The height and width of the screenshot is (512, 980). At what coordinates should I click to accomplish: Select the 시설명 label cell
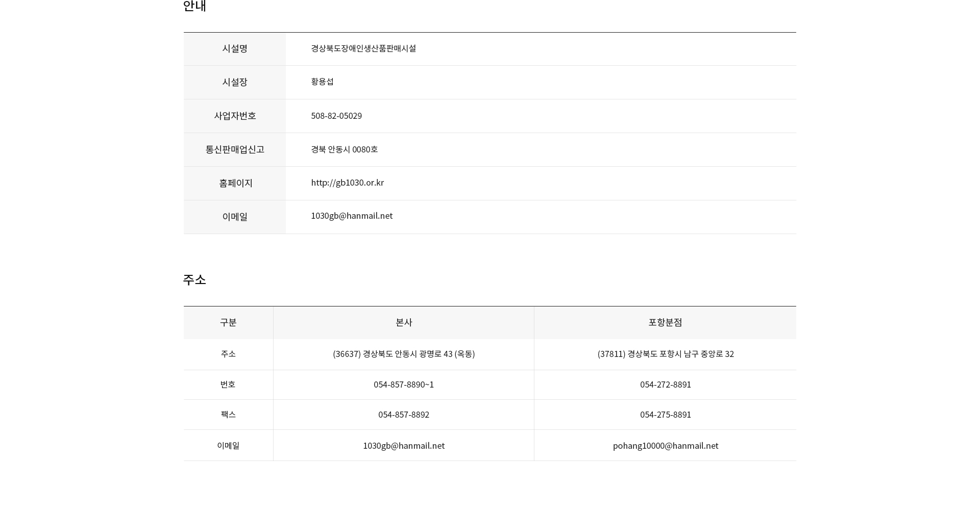click(x=235, y=49)
